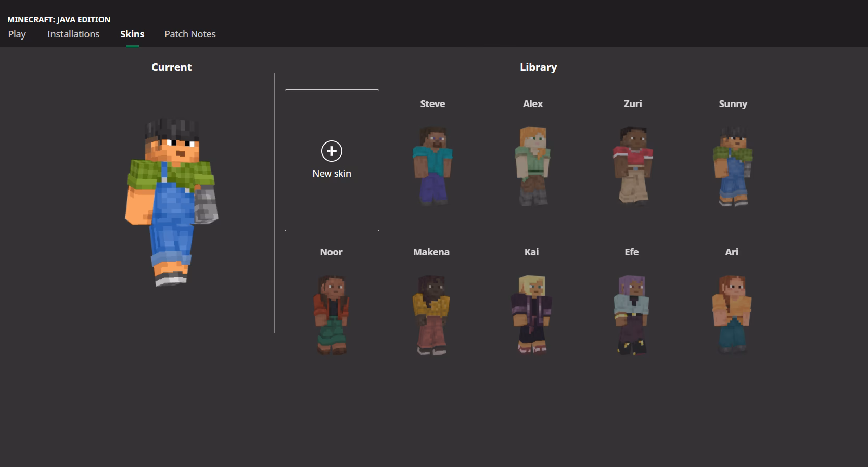This screenshot has height=467, width=868.
Task: Click the Current heading
Action: tap(171, 67)
